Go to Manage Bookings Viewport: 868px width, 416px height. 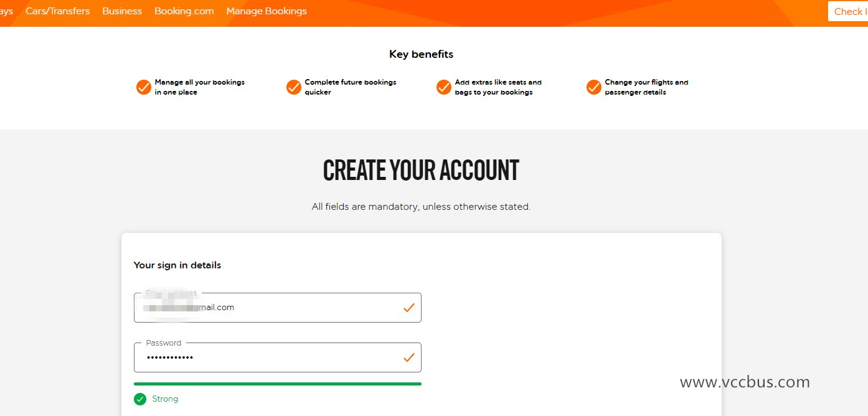point(267,11)
